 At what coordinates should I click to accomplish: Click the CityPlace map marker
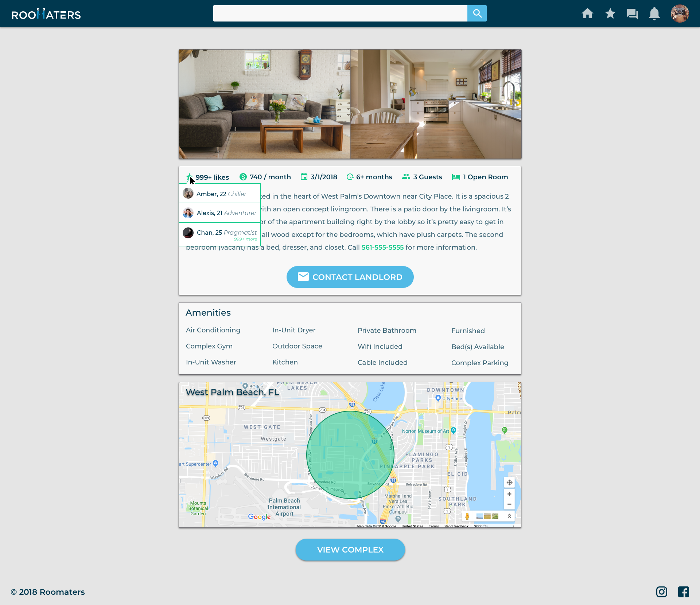[x=438, y=398]
